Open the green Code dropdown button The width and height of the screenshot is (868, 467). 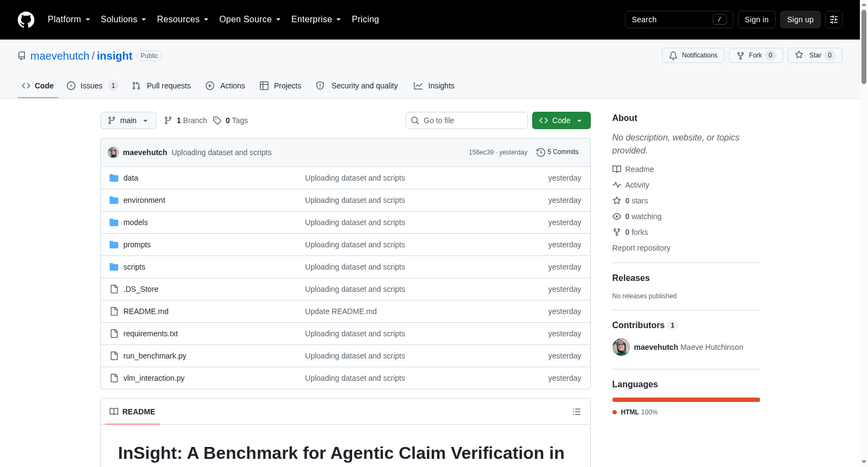pyautogui.click(x=561, y=120)
